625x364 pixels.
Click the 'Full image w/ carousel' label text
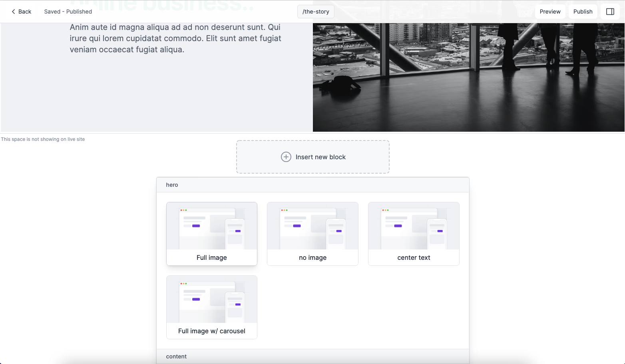(x=212, y=331)
